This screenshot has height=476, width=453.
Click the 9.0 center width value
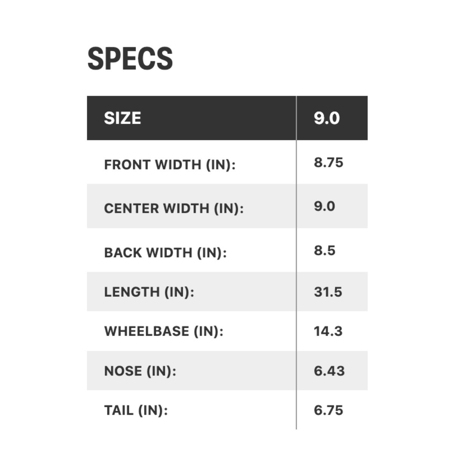click(x=324, y=206)
